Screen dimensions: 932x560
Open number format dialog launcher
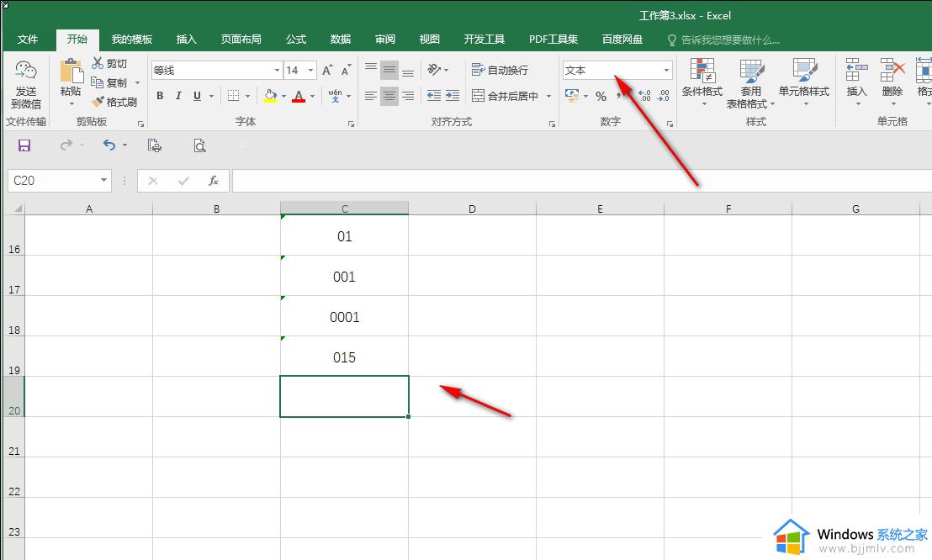[x=670, y=124]
